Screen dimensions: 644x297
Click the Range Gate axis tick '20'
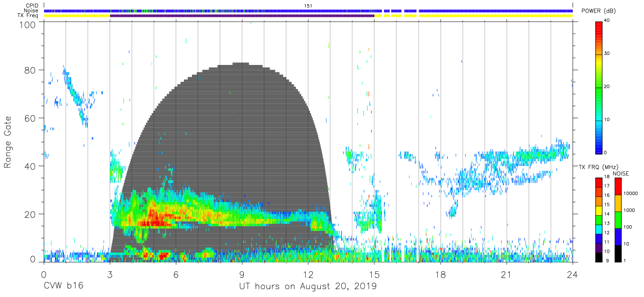click(x=30, y=214)
